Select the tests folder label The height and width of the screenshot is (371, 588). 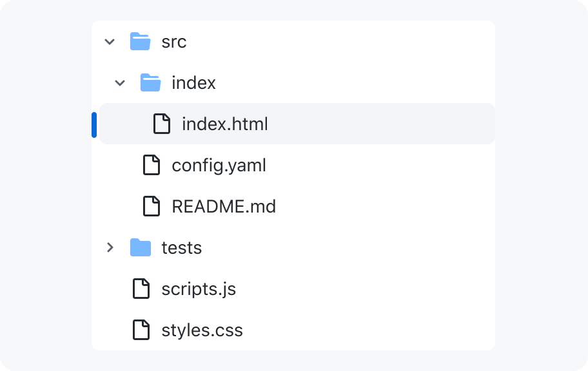[182, 248]
